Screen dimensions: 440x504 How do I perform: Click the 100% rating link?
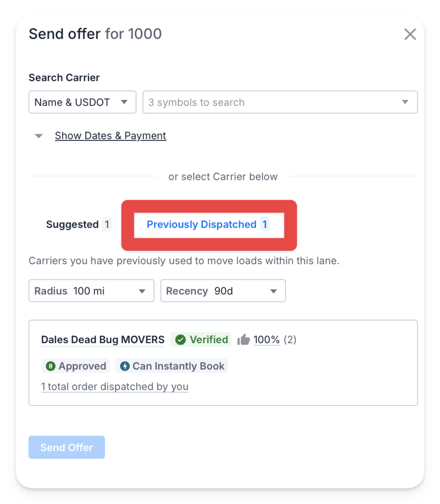266,340
